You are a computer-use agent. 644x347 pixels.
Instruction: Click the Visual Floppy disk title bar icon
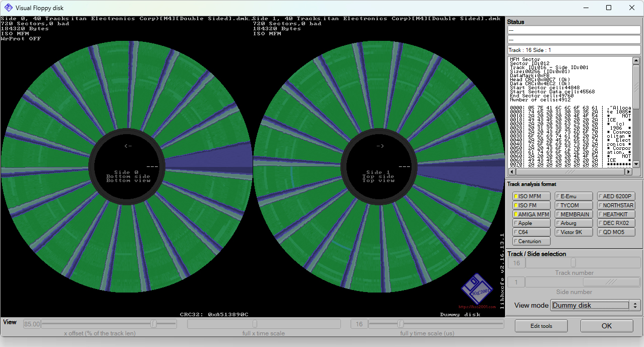9,8
